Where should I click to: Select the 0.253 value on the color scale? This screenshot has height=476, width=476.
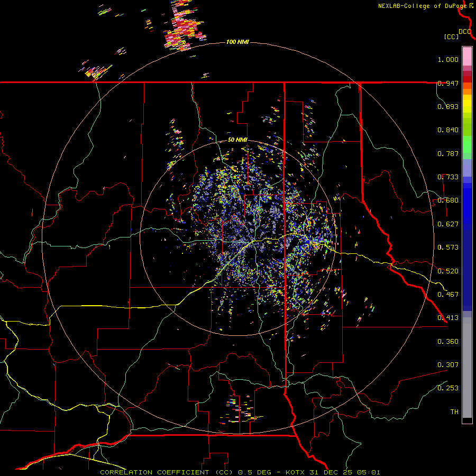point(448,388)
